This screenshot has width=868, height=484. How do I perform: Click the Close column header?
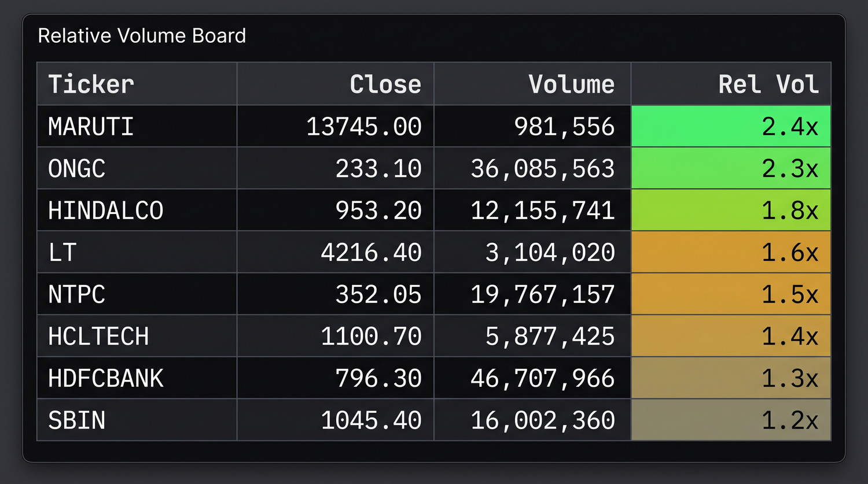336,84
